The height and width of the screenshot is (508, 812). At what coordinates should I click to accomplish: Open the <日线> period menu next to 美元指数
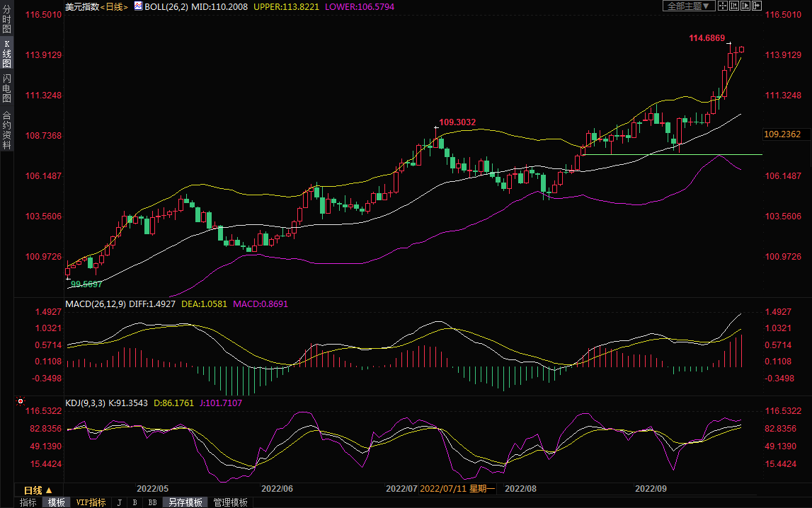coord(113,6)
